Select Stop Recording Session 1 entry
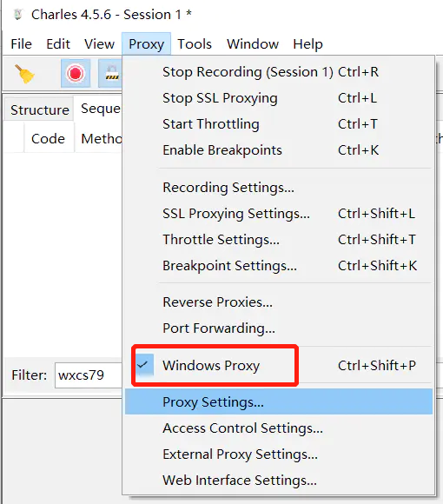 tap(279, 72)
